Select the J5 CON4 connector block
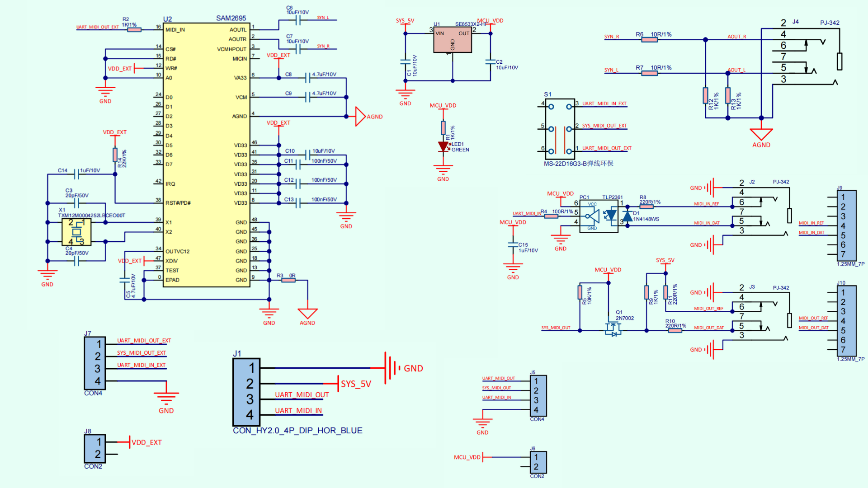This screenshot has height=488, width=868. (x=538, y=396)
